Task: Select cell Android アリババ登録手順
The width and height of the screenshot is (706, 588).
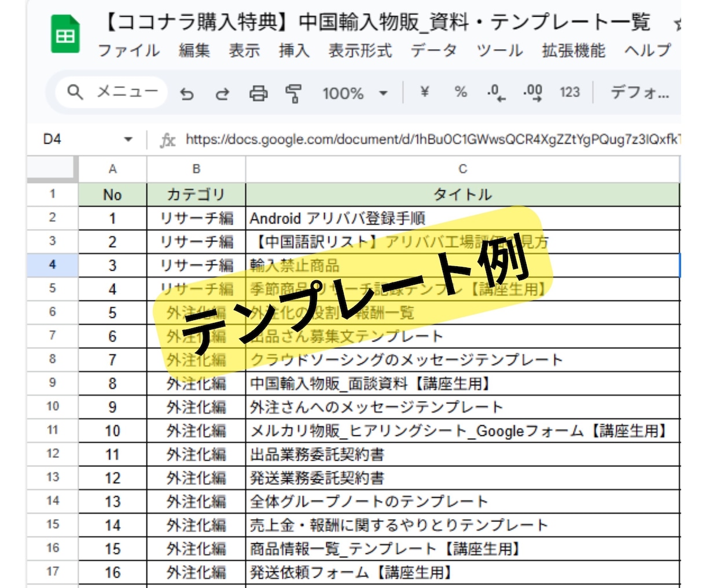Action: point(462,218)
